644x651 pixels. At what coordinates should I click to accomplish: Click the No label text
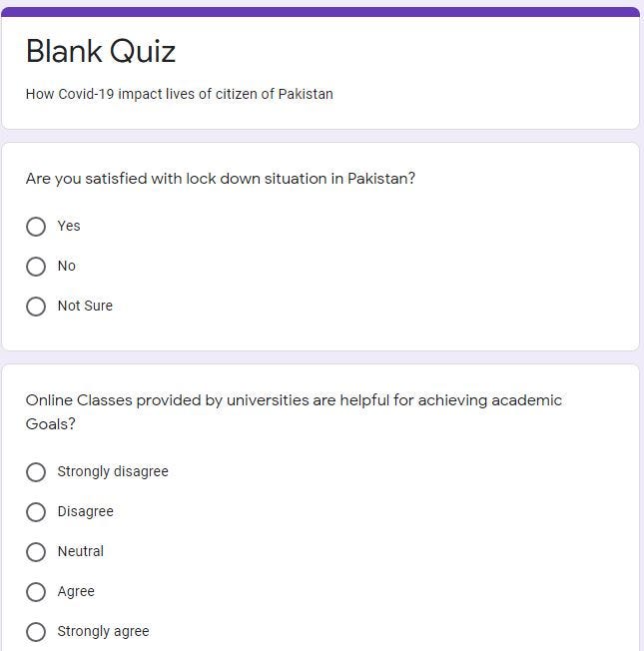(67, 266)
